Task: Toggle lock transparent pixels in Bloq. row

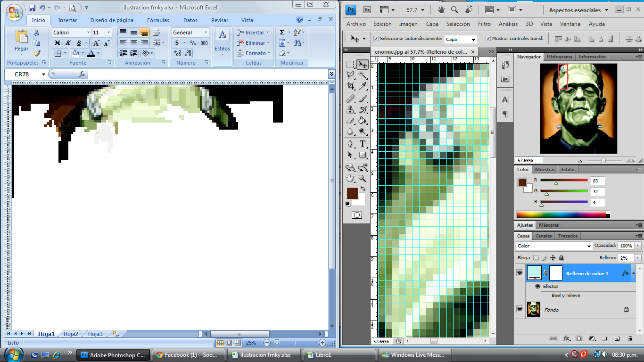Action: pos(536,258)
